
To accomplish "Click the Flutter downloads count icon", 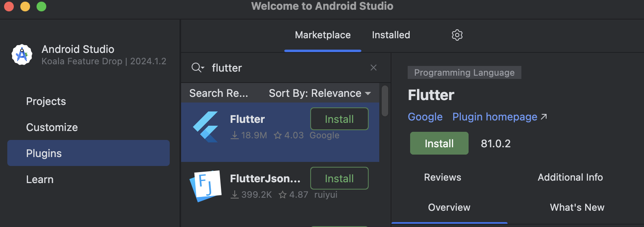I will tap(235, 135).
